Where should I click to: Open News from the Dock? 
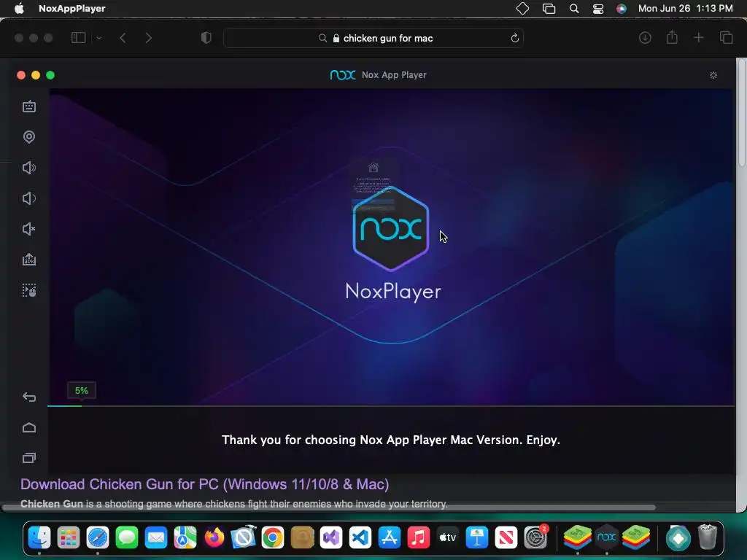pos(506,538)
